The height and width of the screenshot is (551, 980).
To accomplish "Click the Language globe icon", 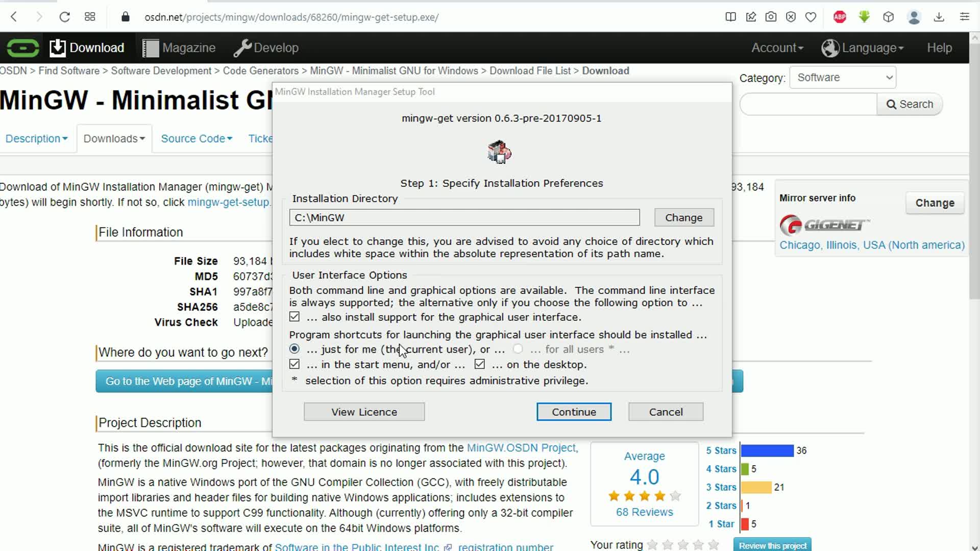I will [830, 48].
